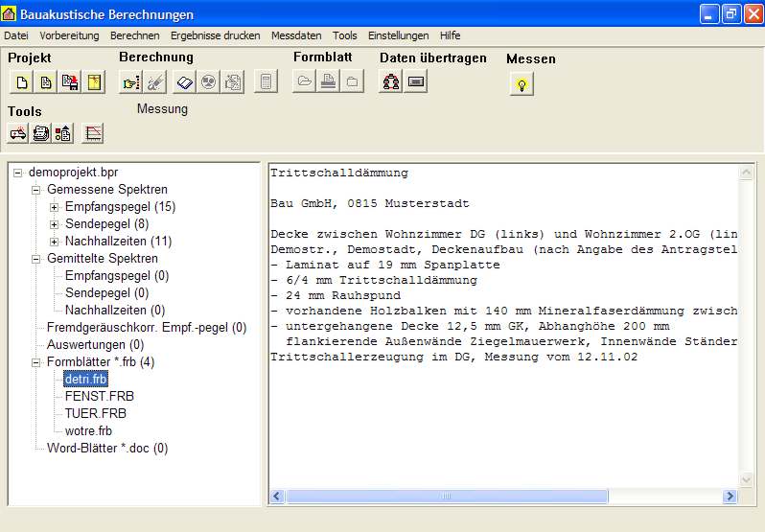Click the '- Laminat auf 19 mm Spanplatte' line

pyautogui.click(x=385, y=265)
